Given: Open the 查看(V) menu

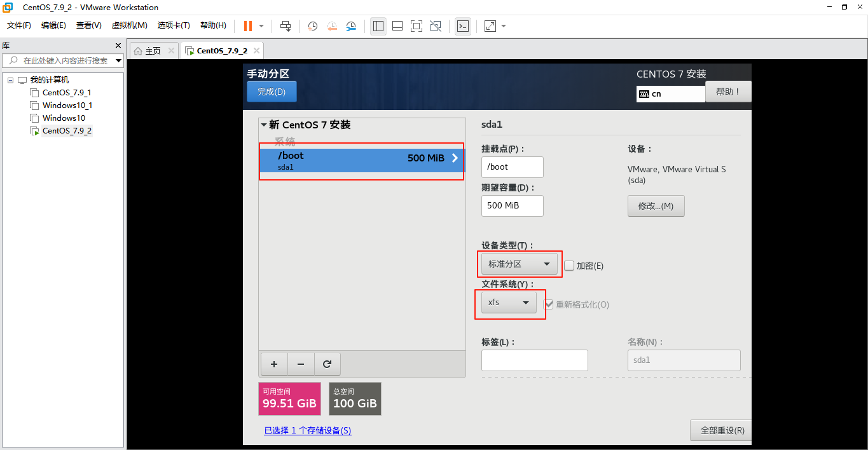Looking at the screenshot, I should tap(89, 25).
